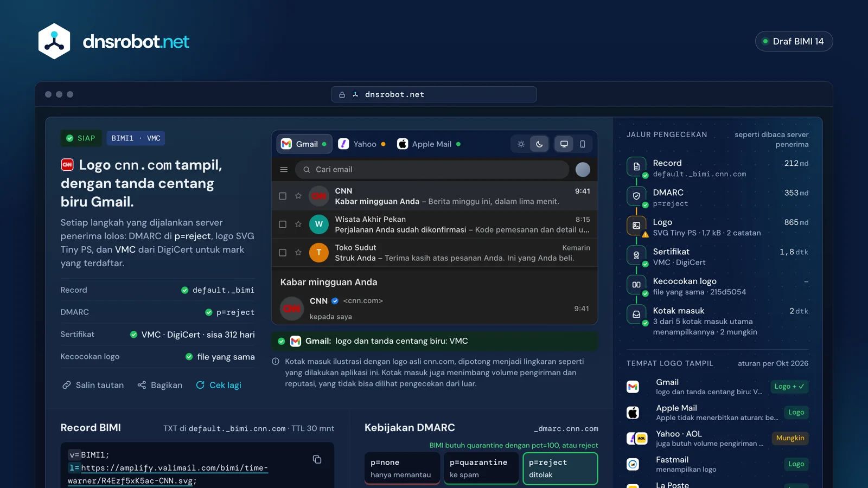
Task: Click the "865 md" Logo timing value
Action: [796, 222]
